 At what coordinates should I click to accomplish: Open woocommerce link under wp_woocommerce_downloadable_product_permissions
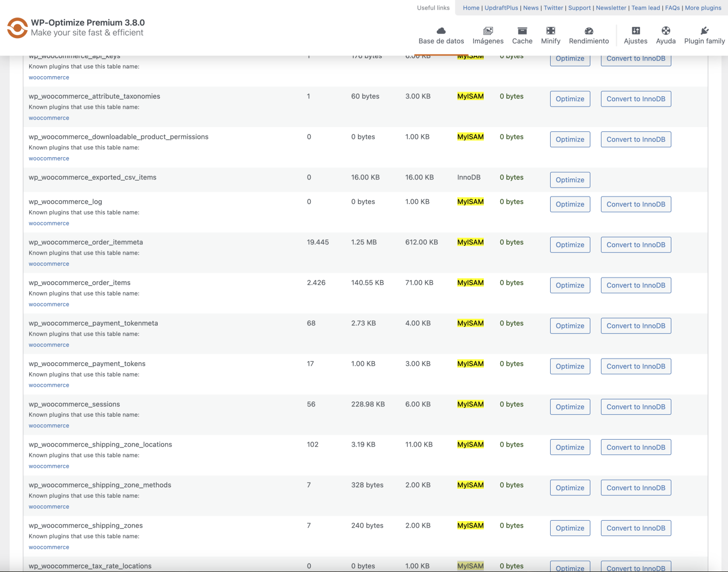(49, 159)
